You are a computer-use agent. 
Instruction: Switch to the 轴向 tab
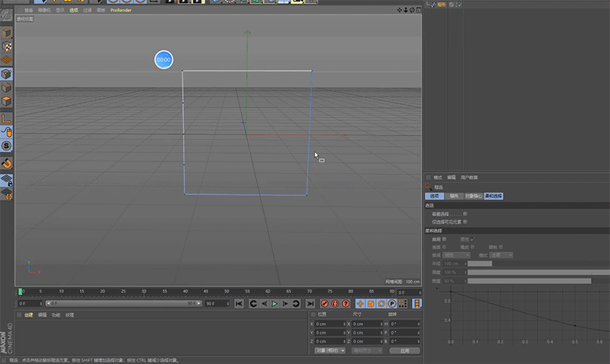click(x=454, y=196)
